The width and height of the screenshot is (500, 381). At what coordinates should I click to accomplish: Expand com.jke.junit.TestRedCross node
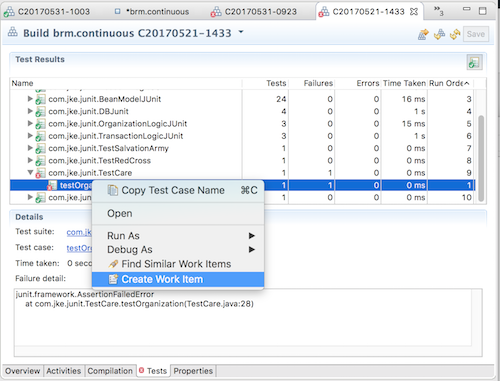[30, 160]
